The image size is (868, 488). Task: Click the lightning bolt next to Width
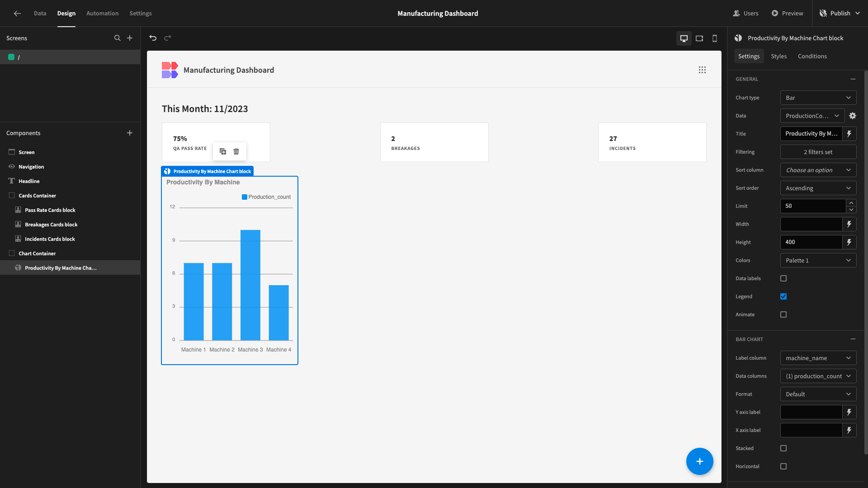850,224
